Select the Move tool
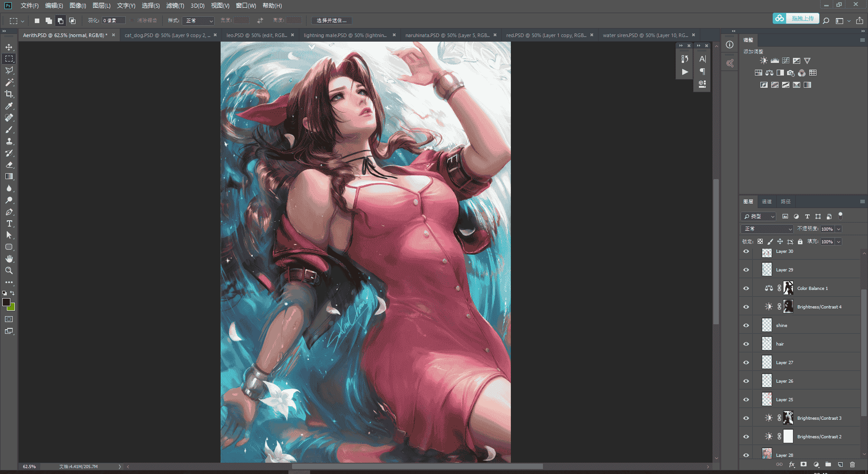The image size is (868, 474). click(9, 47)
